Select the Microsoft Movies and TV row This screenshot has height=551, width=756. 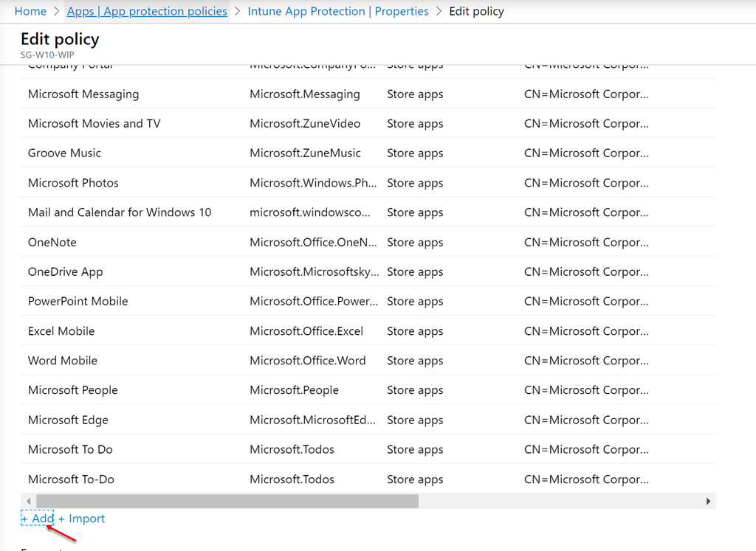tap(94, 124)
